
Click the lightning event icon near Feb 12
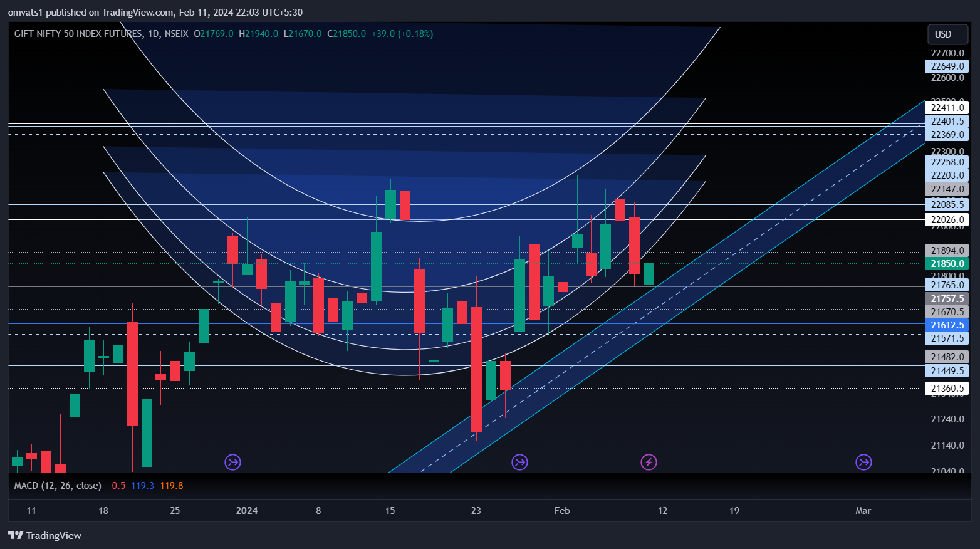(649, 463)
